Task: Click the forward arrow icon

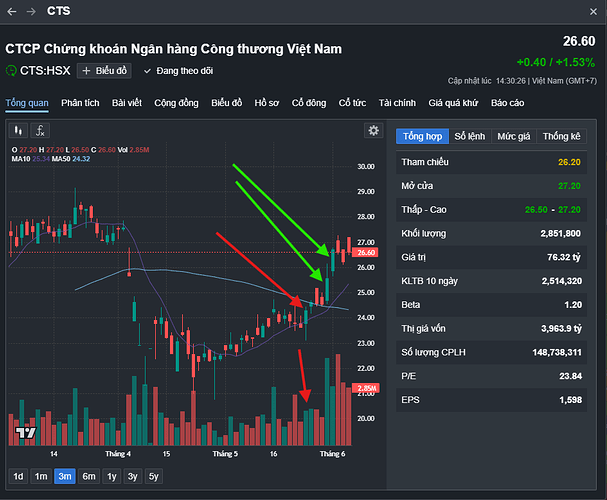Action: pos(31,11)
